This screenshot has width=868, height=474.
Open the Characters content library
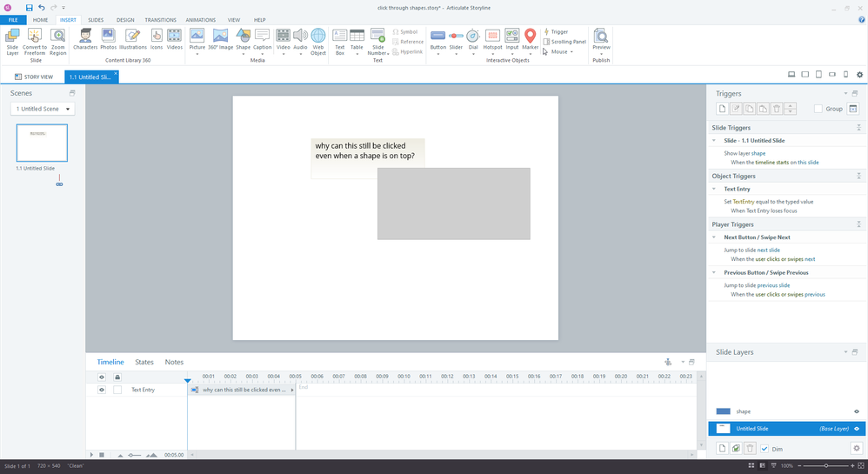pyautogui.click(x=85, y=40)
